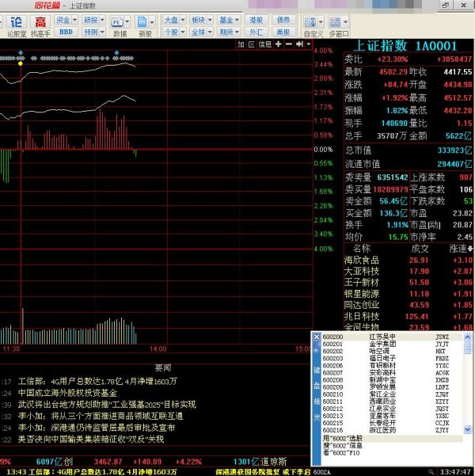Click the scroll-up arrow in stock list

(x=467, y=337)
